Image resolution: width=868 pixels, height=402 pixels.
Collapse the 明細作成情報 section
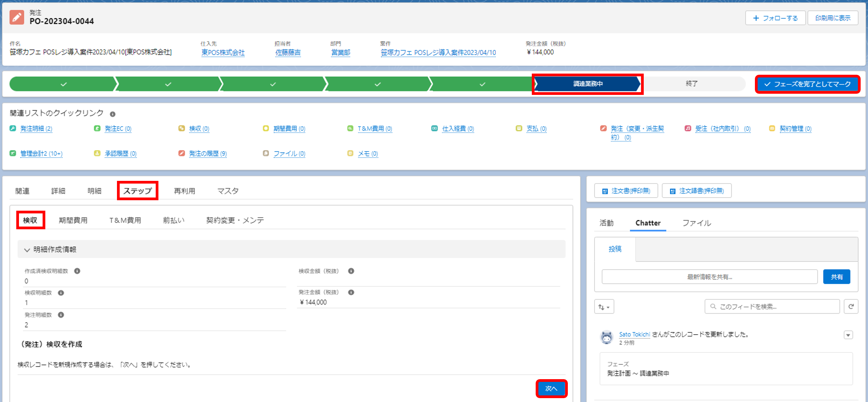tap(27, 250)
